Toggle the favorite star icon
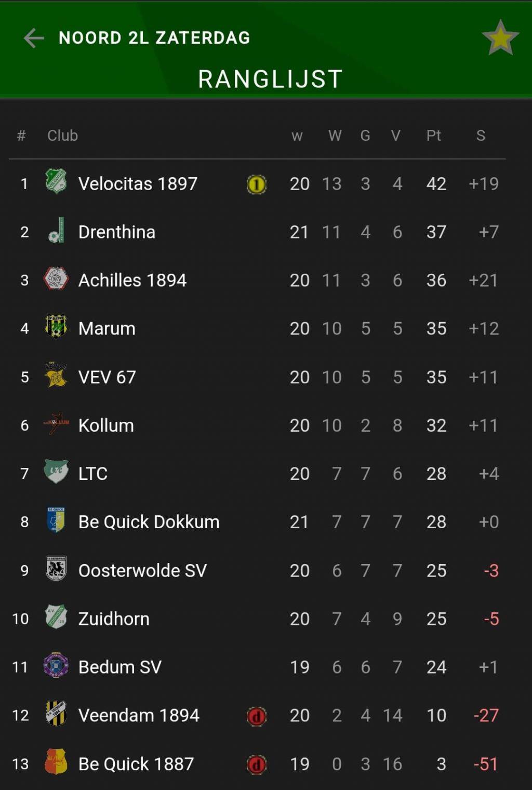The width and height of the screenshot is (532, 790). [500, 38]
